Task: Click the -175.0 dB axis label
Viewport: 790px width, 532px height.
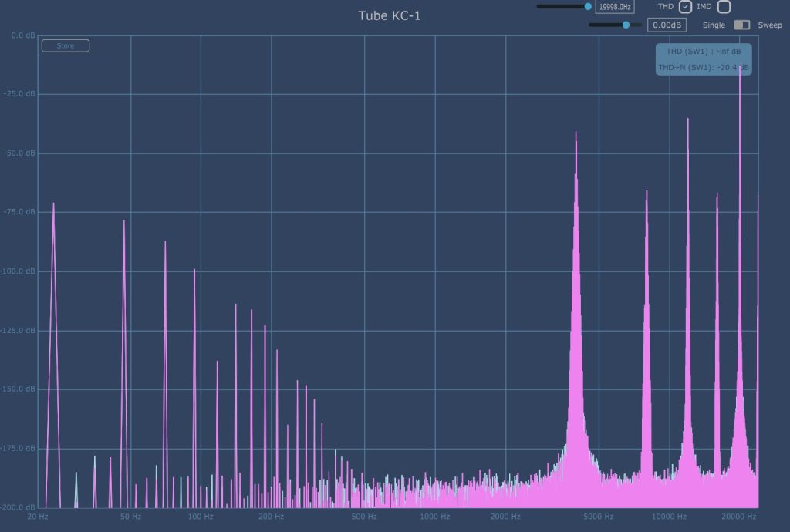Action: click(18, 448)
